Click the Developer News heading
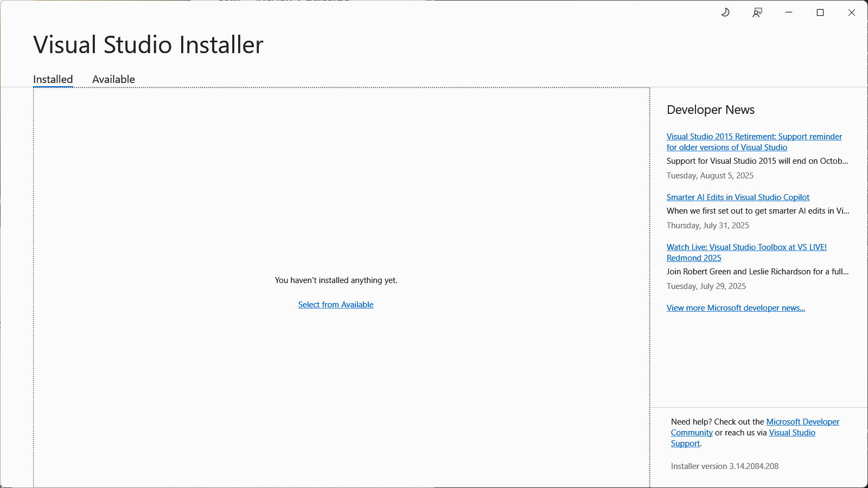The height and width of the screenshot is (488, 868). [x=711, y=110]
